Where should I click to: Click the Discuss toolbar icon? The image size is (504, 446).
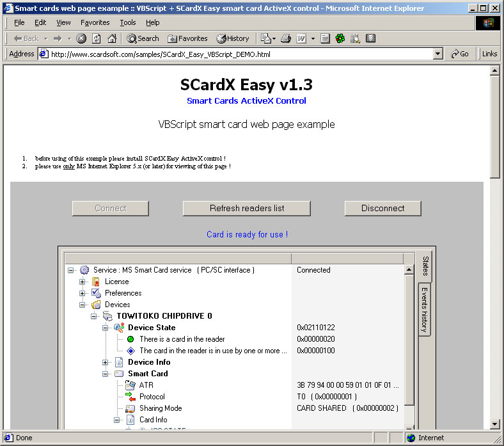(325, 38)
